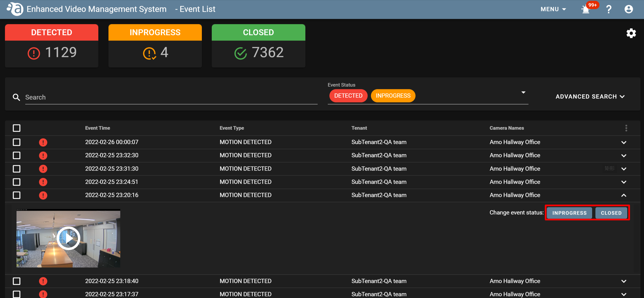Viewport: 644px width, 298px height.
Task: Open the MENU dropdown in the header
Action: click(553, 9)
